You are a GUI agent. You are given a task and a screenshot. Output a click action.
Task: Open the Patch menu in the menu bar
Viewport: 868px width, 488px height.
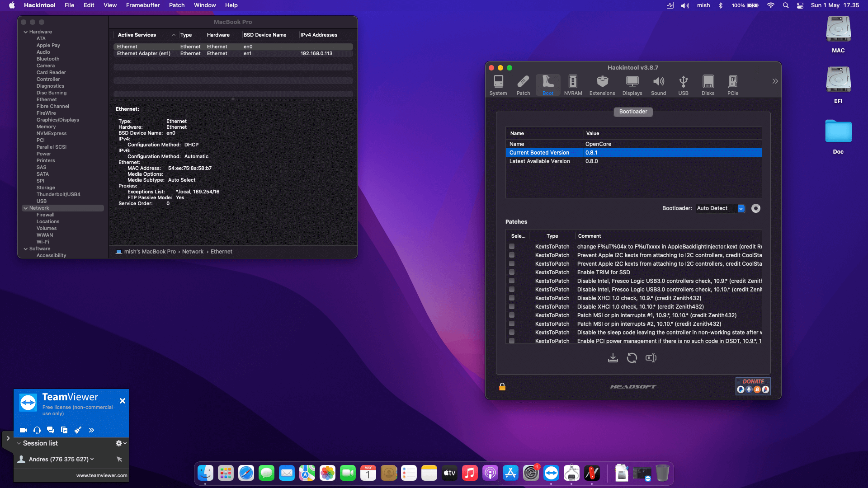pos(177,5)
